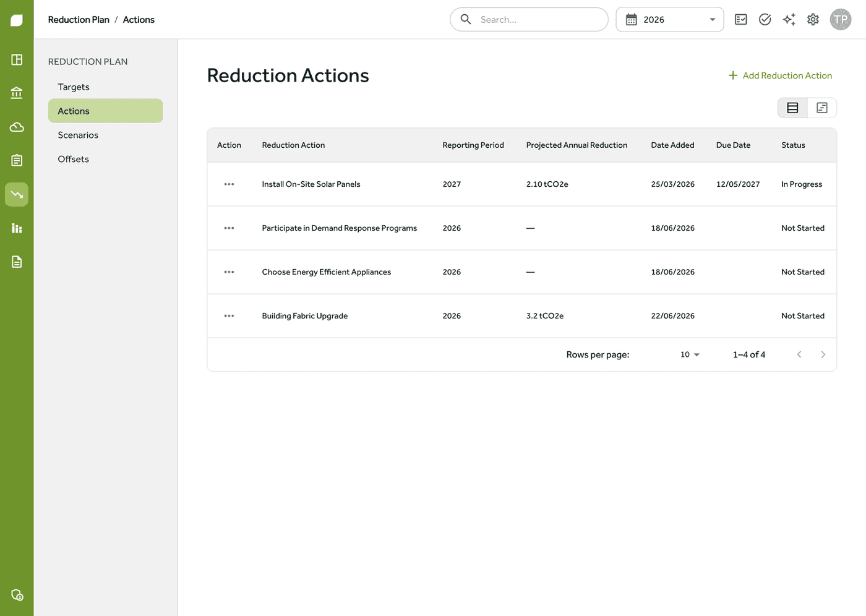Open Offsets in Reduction Plan menu

(x=106, y=159)
